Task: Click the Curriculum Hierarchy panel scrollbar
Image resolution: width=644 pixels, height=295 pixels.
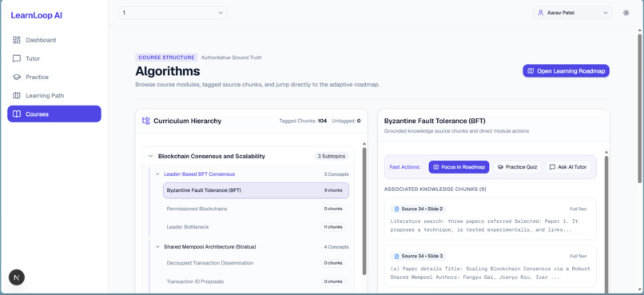Action: [364, 211]
